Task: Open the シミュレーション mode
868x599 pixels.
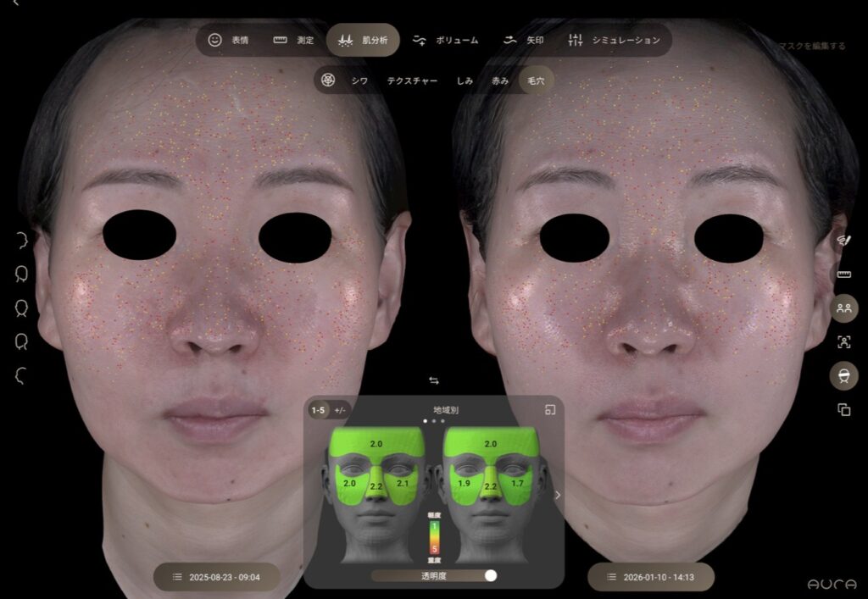Action: click(x=615, y=40)
